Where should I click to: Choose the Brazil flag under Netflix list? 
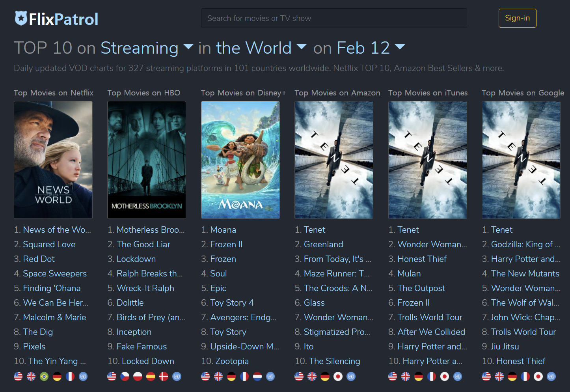(44, 376)
